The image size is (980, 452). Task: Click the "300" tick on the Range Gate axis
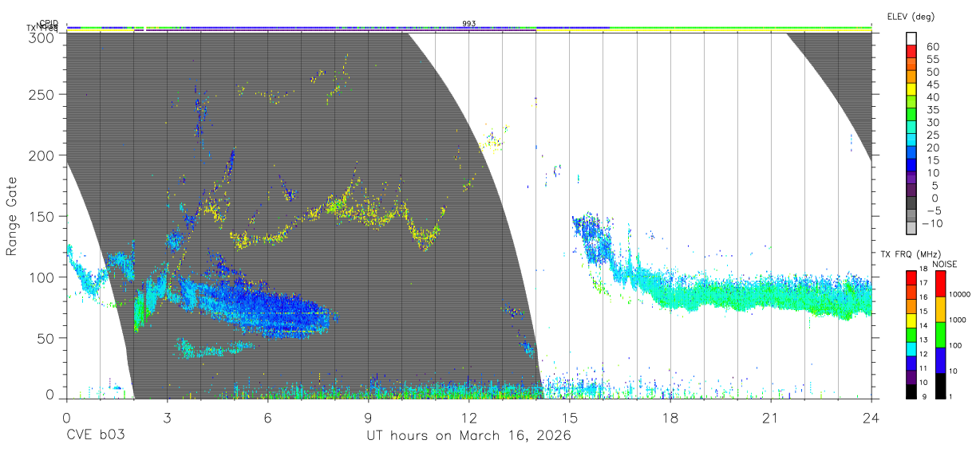[41, 37]
